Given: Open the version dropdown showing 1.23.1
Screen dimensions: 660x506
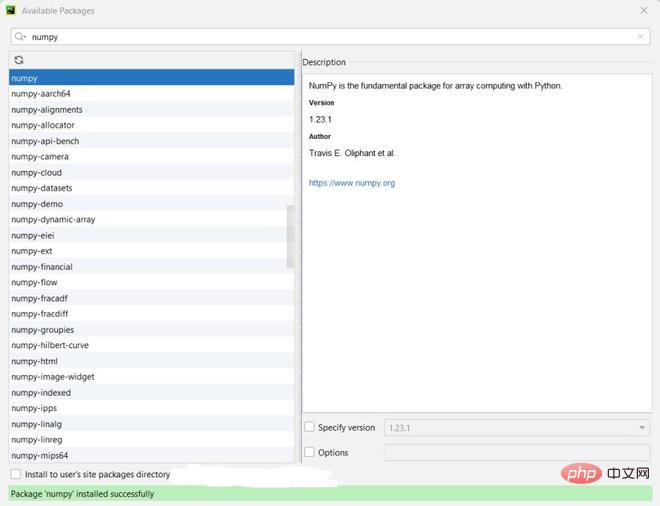Looking at the screenshot, I should pyautogui.click(x=517, y=428).
